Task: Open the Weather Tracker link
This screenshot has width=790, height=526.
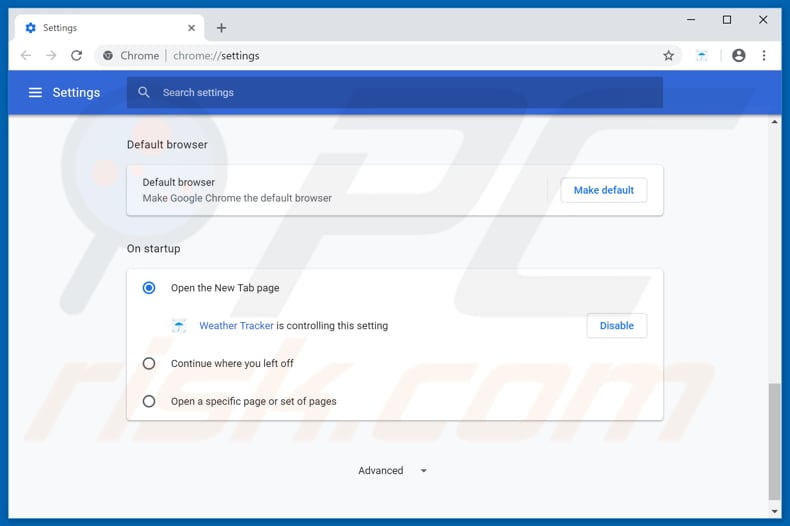Action: [236, 325]
